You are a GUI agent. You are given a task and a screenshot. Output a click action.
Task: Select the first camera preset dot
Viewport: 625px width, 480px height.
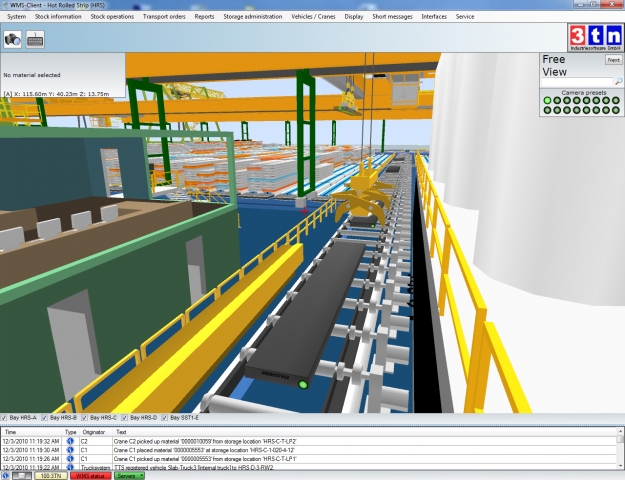pos(547,100)
